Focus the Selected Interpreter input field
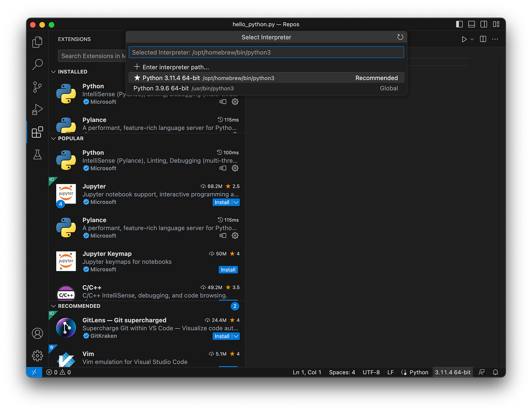Screen dimensions: 532x412 266,52
